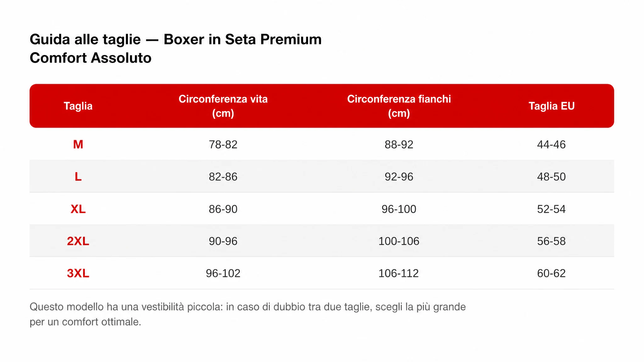Select EU size 52-54 cell
This screenshot has width=644, height=362.
pyautogui.click(x=551, y=209)
